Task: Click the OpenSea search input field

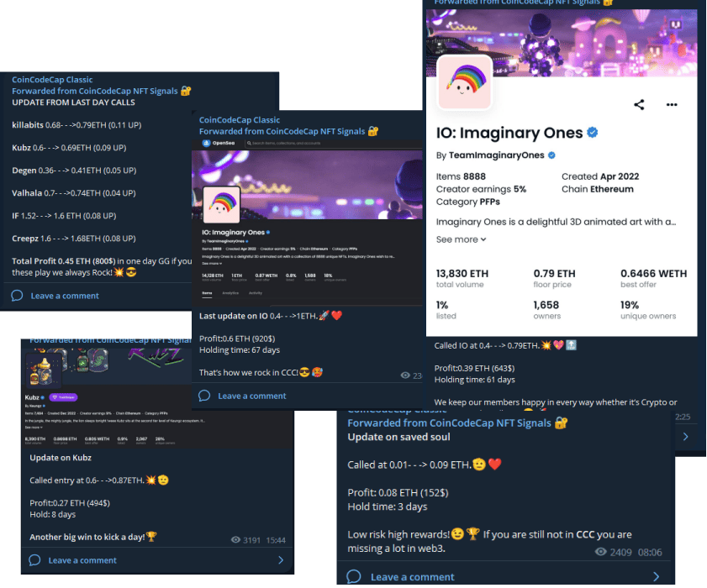Action: coord(332,143)
